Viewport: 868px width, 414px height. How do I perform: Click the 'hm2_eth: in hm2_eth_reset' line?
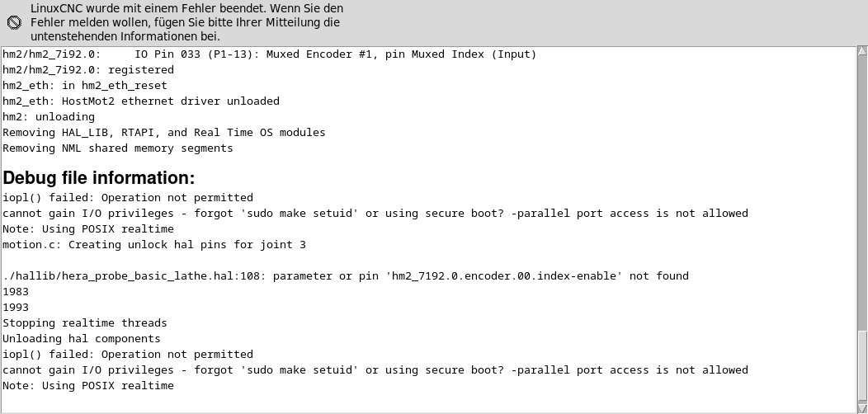click(x=85, y=86)
